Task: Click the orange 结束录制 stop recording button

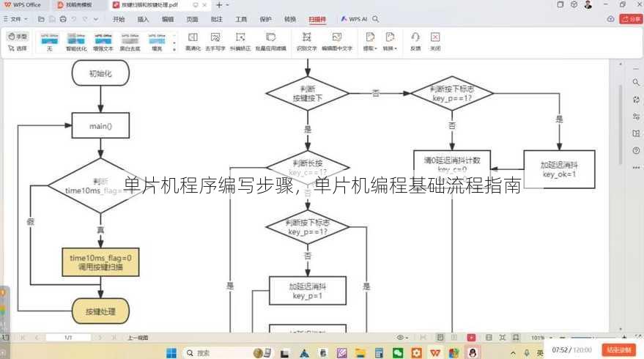Action: (619, 350)
